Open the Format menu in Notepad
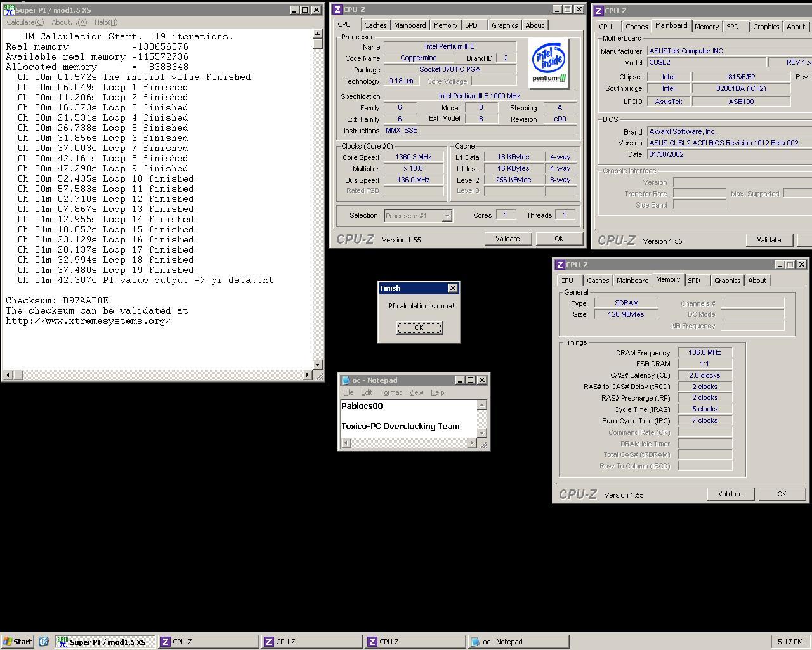The image size is (812, 650). pyautogui.click(x=391, y=392)
